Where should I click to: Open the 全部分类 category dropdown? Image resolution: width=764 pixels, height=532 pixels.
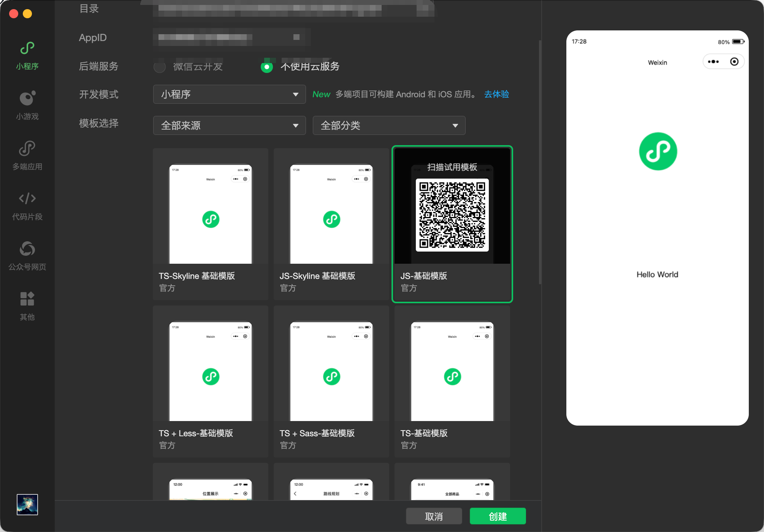coord(389,125)
